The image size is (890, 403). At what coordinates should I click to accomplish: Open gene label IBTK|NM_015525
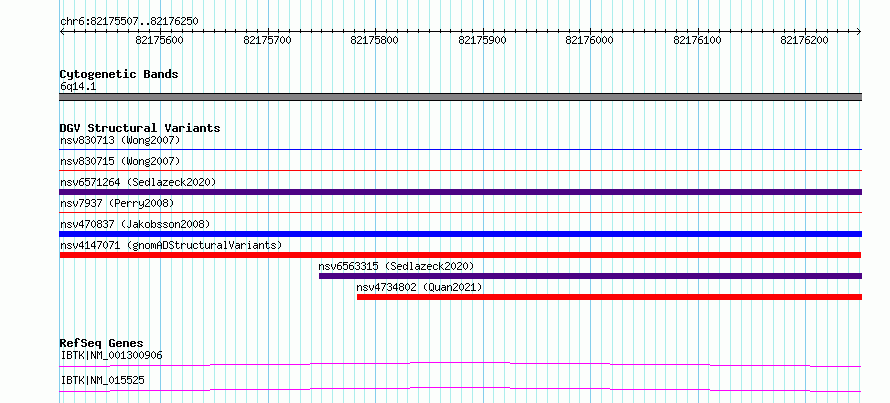click(102, 380)
